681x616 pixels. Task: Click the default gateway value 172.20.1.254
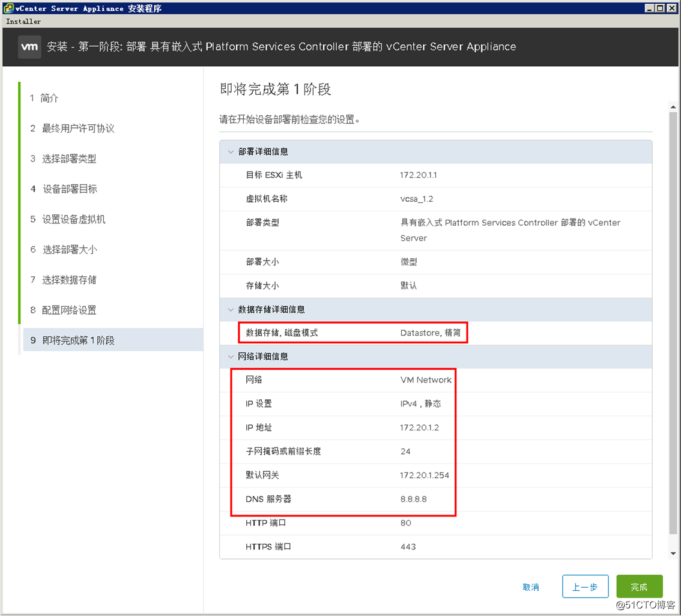point(425,476)
